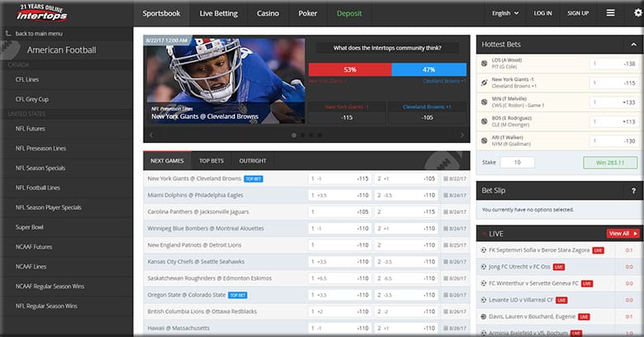Open Bet Slip help question mark

(x=634, y=191)
